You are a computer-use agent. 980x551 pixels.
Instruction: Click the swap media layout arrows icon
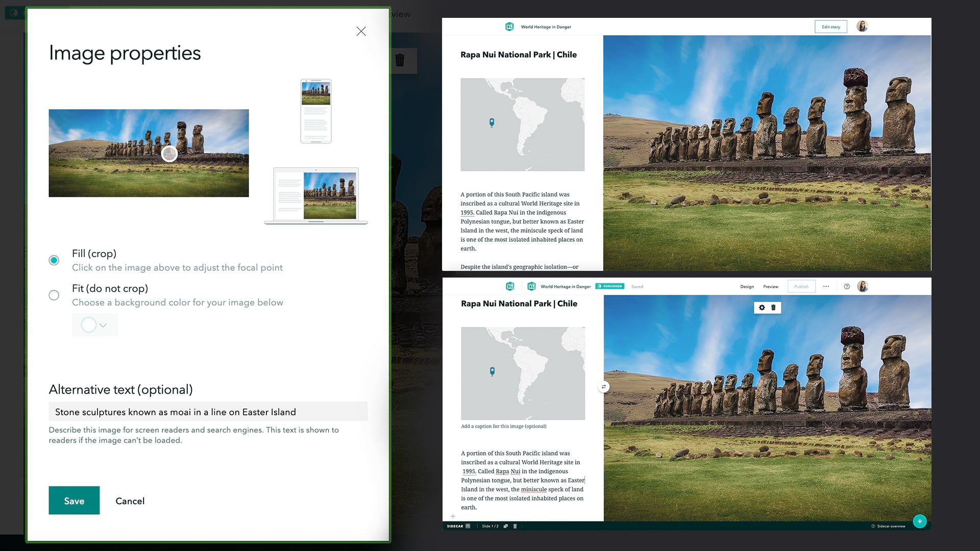pos(603,386)
